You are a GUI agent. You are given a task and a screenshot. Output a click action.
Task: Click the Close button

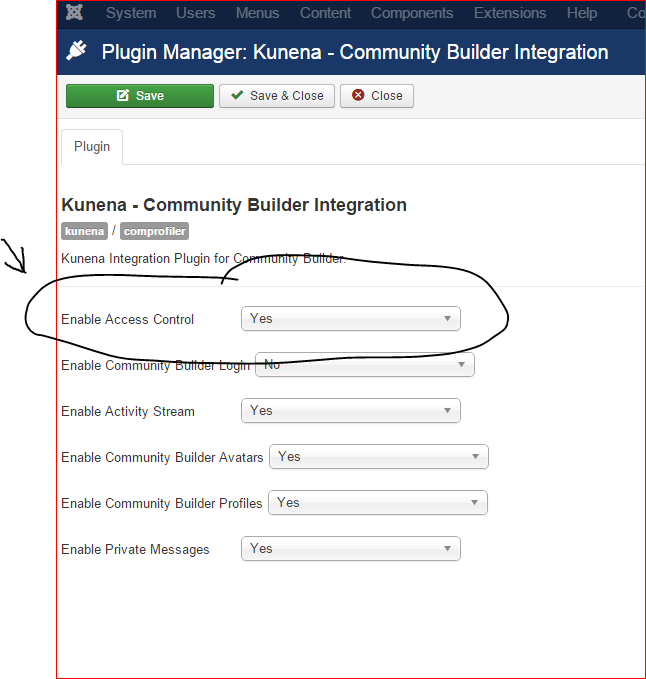pos(377,96)
